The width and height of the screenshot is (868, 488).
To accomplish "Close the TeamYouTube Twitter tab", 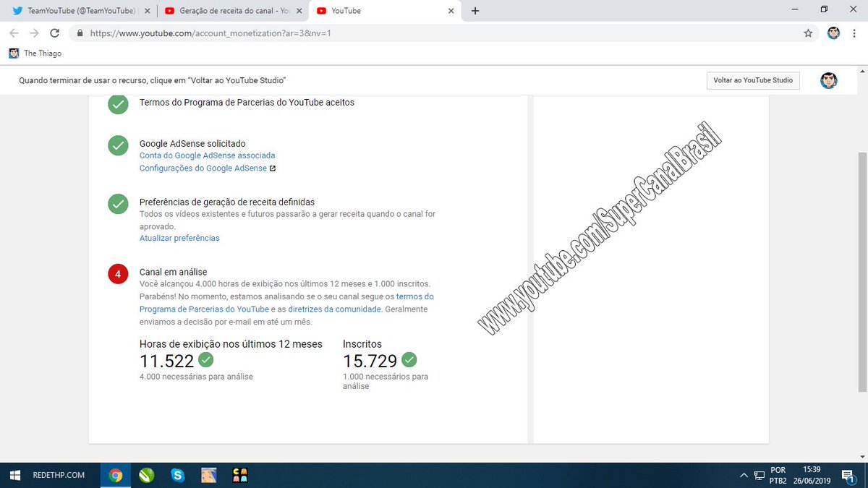I will click(148, 11).
